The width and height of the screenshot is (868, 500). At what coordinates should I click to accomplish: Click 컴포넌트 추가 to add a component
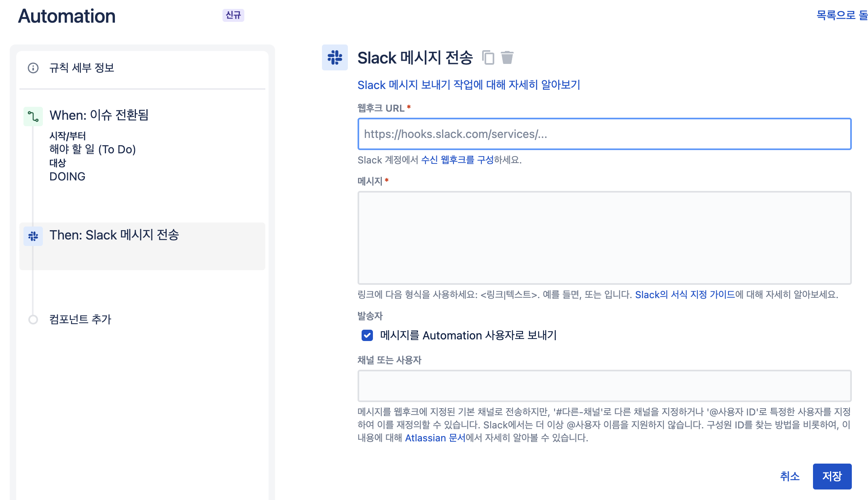tap(80, 320)
